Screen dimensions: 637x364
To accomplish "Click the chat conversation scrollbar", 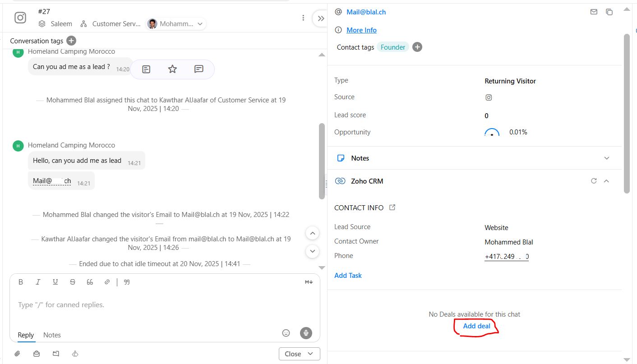I will (x=322, y=160).
